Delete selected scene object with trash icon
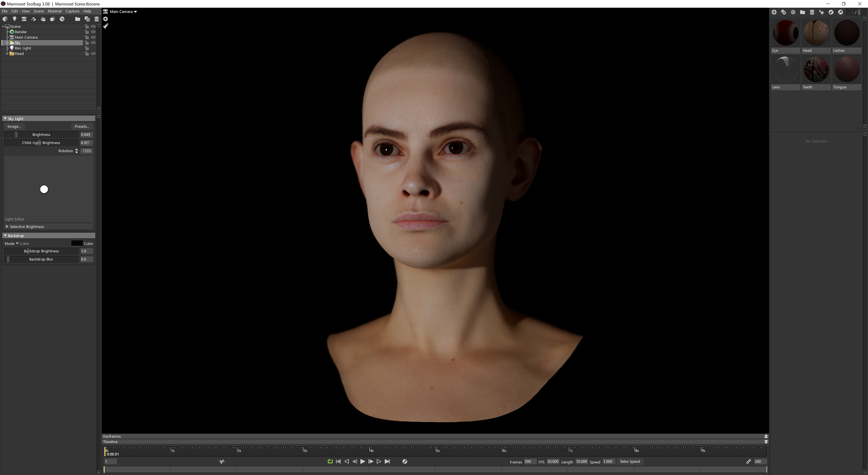 pos(97,19)
